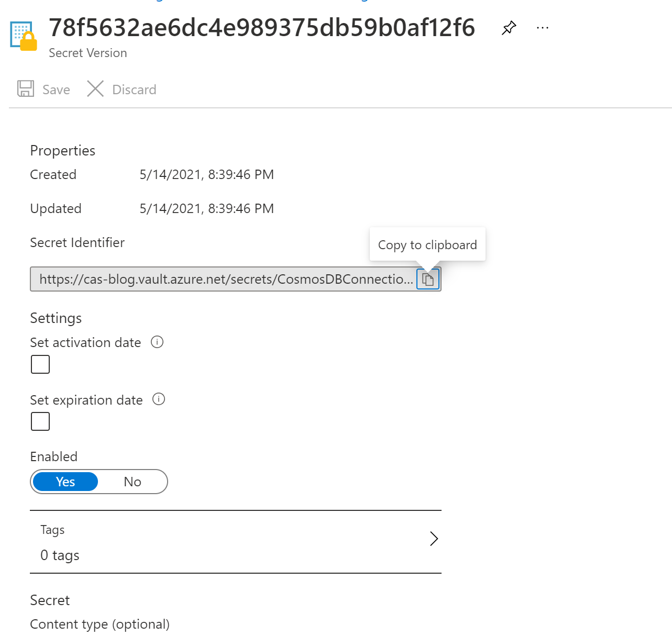
Task: Click the Tags label
Action: coord(52,530)
